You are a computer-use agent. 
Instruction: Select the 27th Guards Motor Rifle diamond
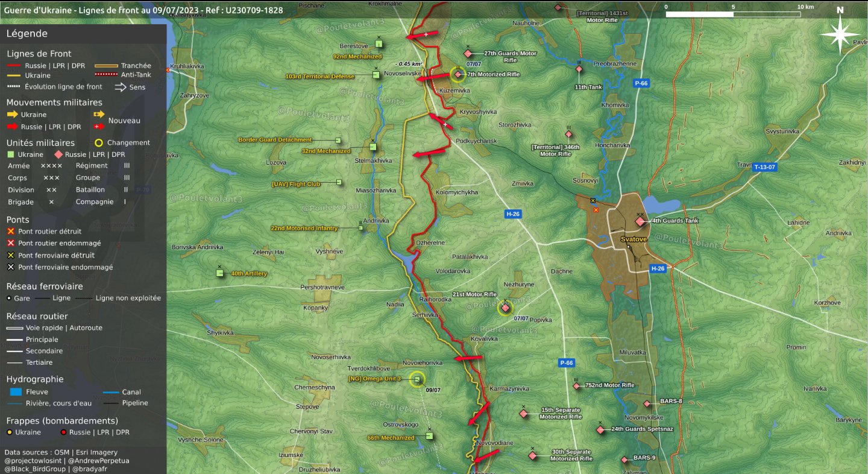[468, 54]
